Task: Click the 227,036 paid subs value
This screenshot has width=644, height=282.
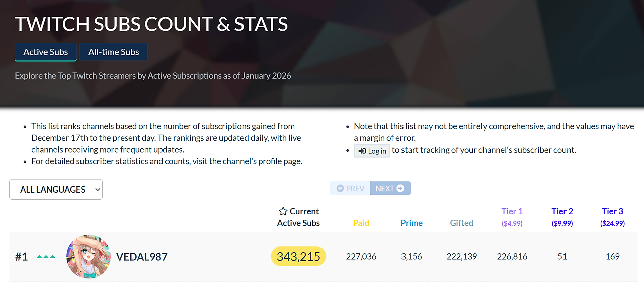Action: point(361,257)
